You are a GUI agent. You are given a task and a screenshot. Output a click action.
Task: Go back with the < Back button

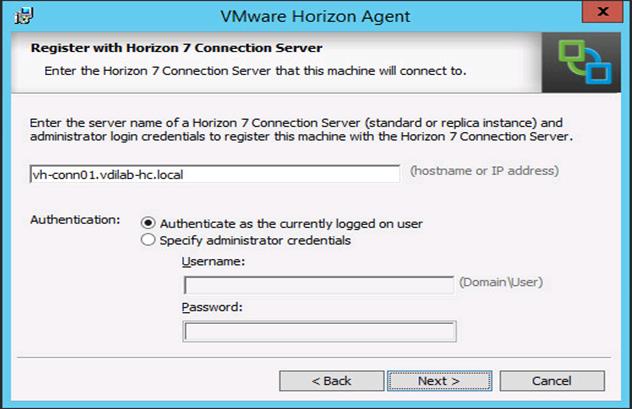click(x=332, y=381)
